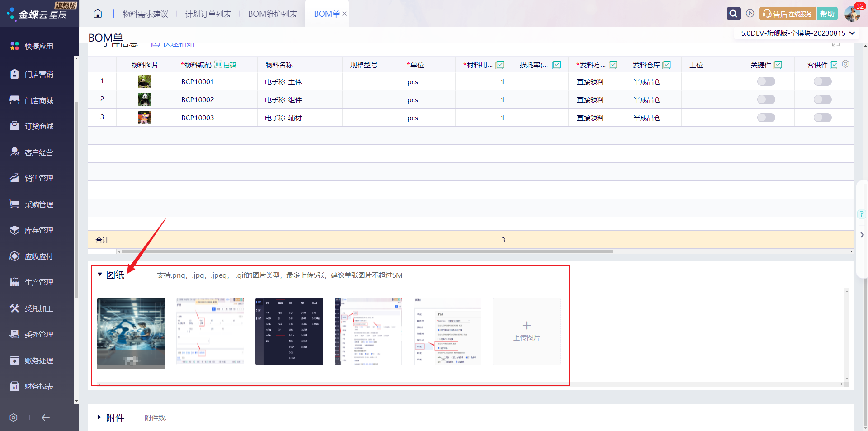Switch to 计划订单列表 tab
The image size is (868, 431).
click(208, 14)
